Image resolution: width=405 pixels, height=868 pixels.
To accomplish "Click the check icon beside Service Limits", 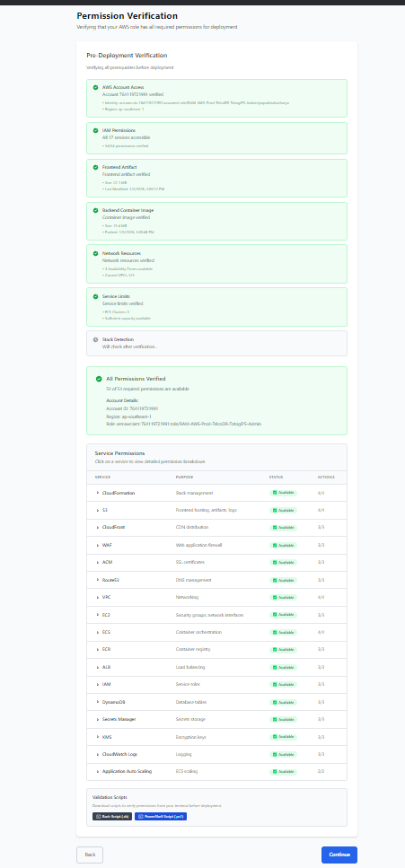I will [96, 296].
